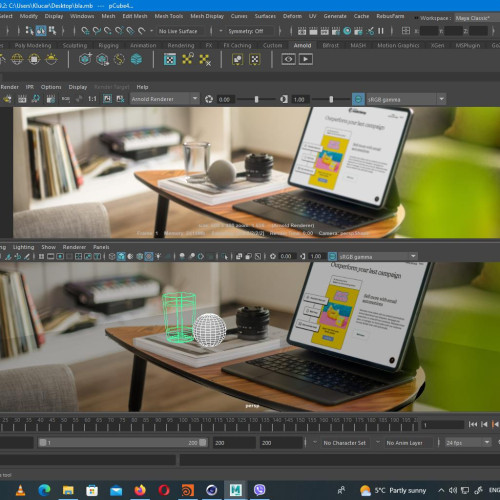Remove image in Render View

pos(120,99)
